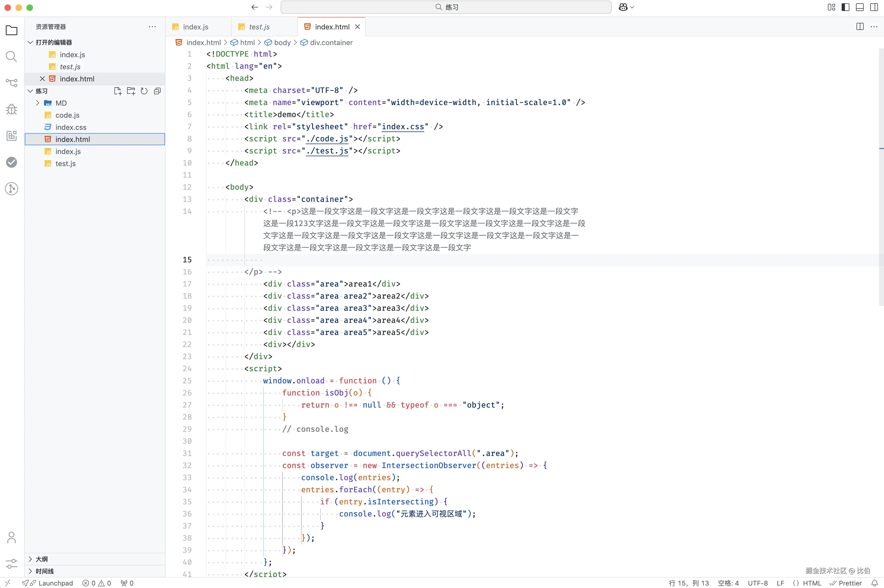Open index.js from the 练习 file tree
This screenshot has width=884, height=588.
click(x=95, y=152)
